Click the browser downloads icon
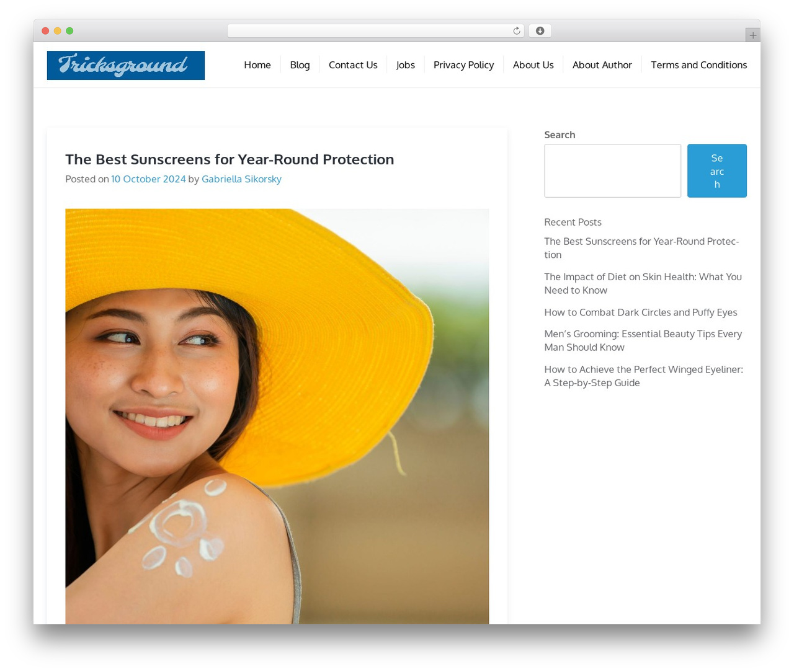 pos(540,31)
